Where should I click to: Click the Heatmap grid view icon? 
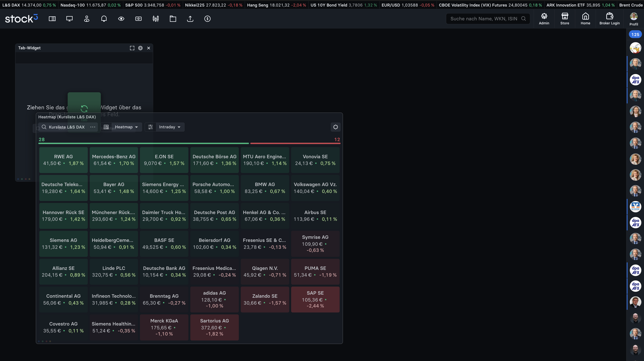click(106, 127)
